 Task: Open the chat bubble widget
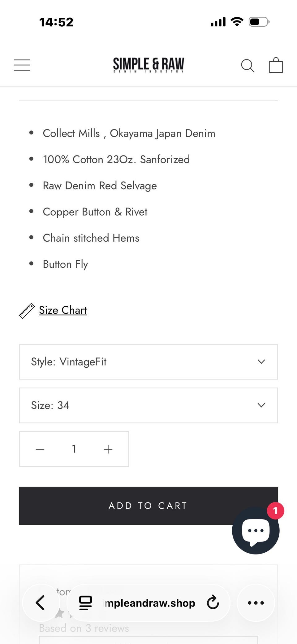[256, 531]
